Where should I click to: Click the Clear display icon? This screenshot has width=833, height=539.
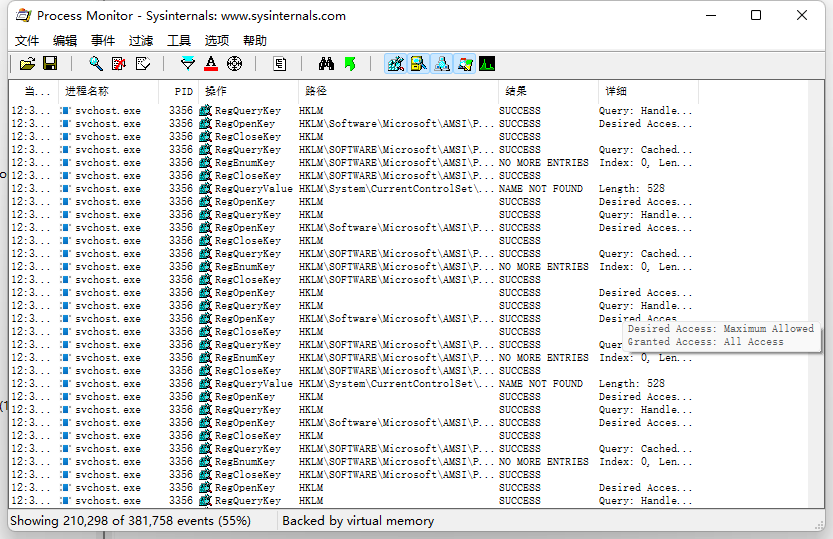point(142,64)
